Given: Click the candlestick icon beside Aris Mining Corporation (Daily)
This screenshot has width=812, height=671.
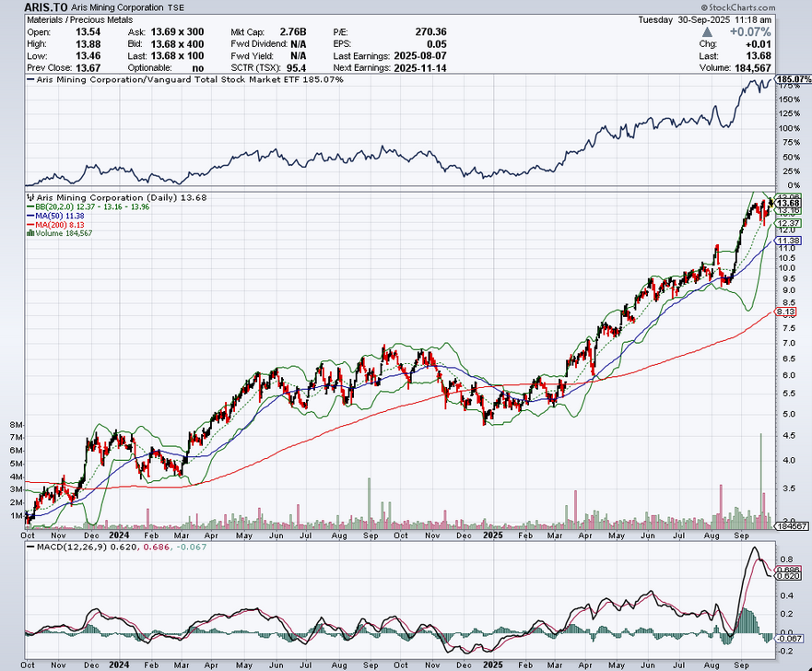Looking at the screenshot, I should coord(31,197).
